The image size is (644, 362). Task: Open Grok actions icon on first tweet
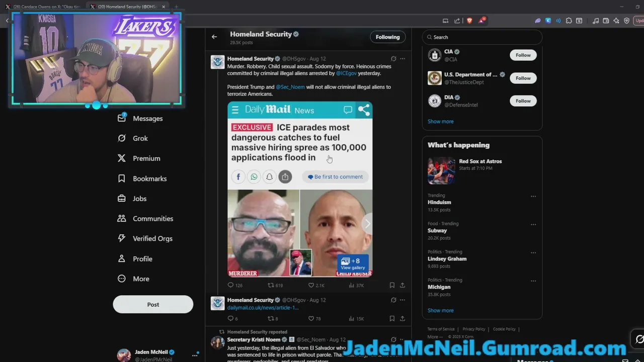pyautogui.click(x=393, y=59)
